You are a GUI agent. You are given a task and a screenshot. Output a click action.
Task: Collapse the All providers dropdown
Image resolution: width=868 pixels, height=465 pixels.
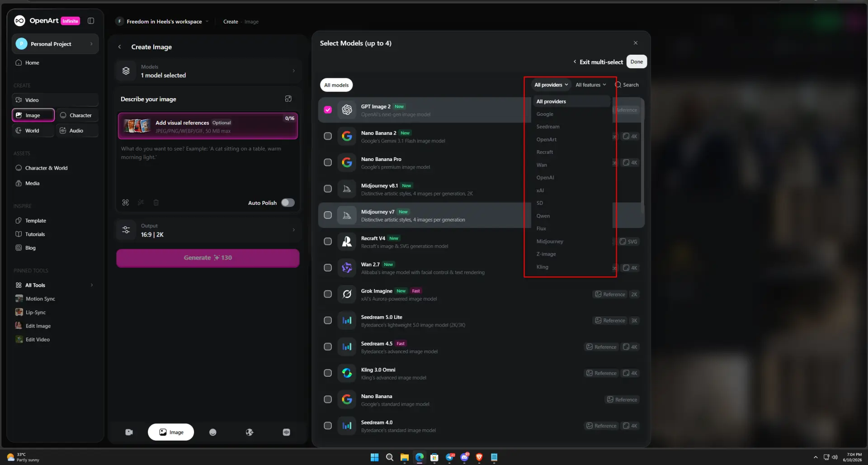tap(551, 85)
